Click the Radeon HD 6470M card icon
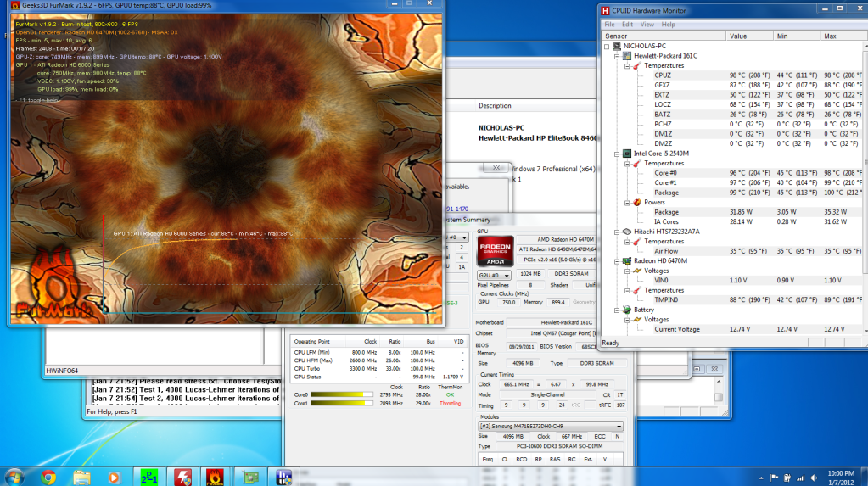 click(627, 260)
